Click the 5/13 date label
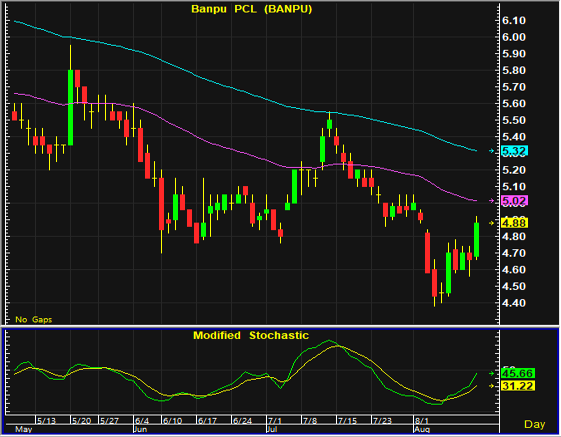Viewport: 561px width, 437px height. click(x=47, y=421)
